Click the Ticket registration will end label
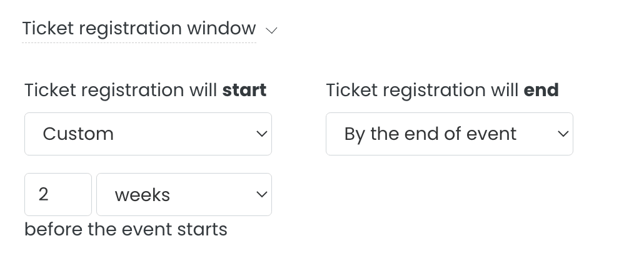Viewport: 644px width, 276px height. [x=442, y=91]
